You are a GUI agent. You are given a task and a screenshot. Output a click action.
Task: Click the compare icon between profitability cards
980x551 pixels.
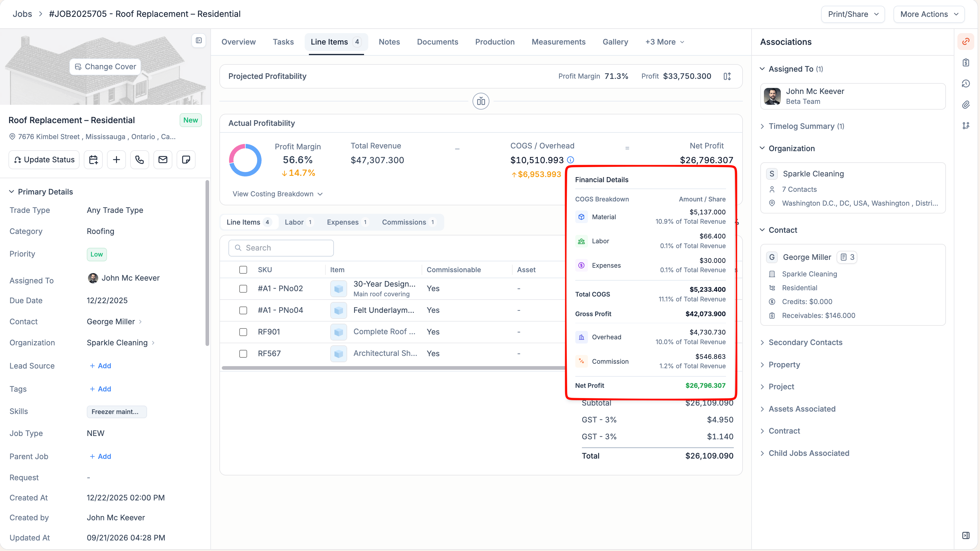(x=481, y=101)
